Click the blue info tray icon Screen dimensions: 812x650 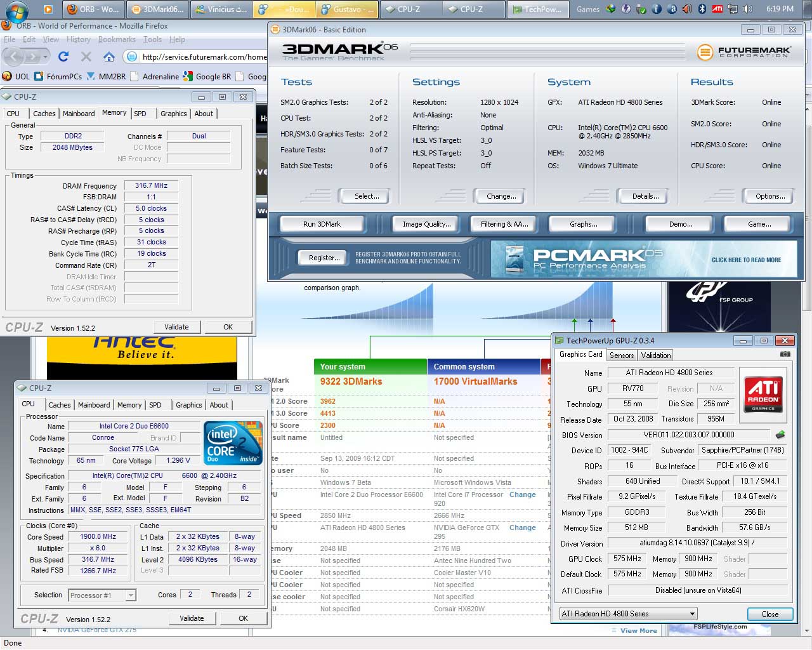[657, 9]
